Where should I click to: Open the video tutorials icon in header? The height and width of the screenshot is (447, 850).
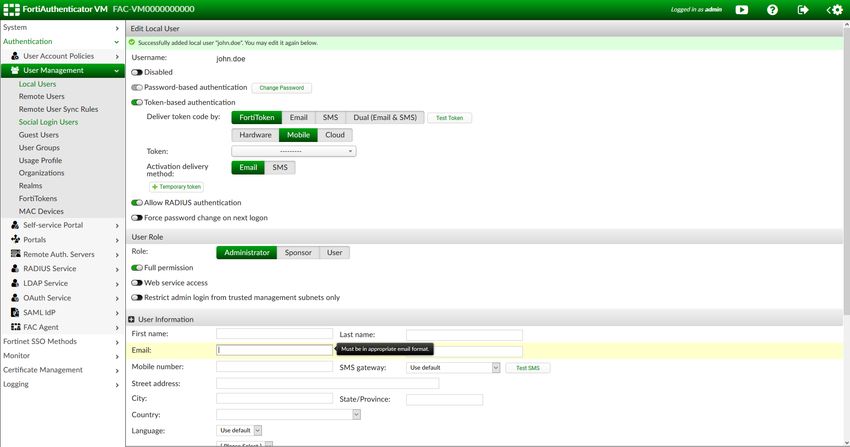[x=742, y=10]
